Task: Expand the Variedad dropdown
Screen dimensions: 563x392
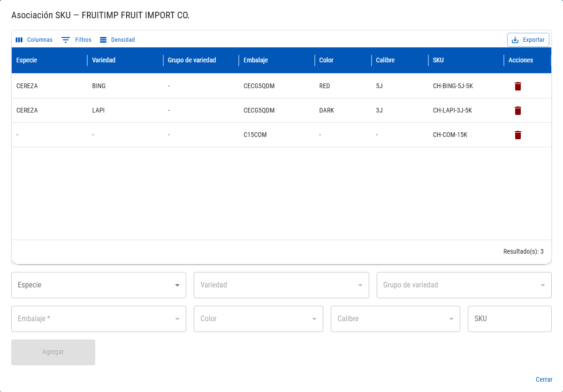Action: pos(281,285)
